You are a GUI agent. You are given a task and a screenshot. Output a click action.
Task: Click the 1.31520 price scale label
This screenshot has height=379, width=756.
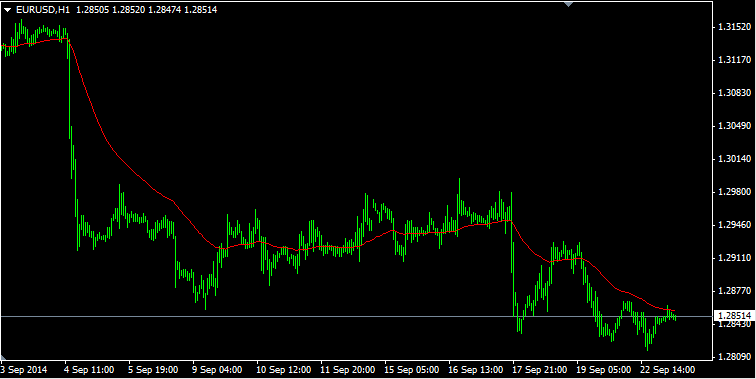pos(734,27)
